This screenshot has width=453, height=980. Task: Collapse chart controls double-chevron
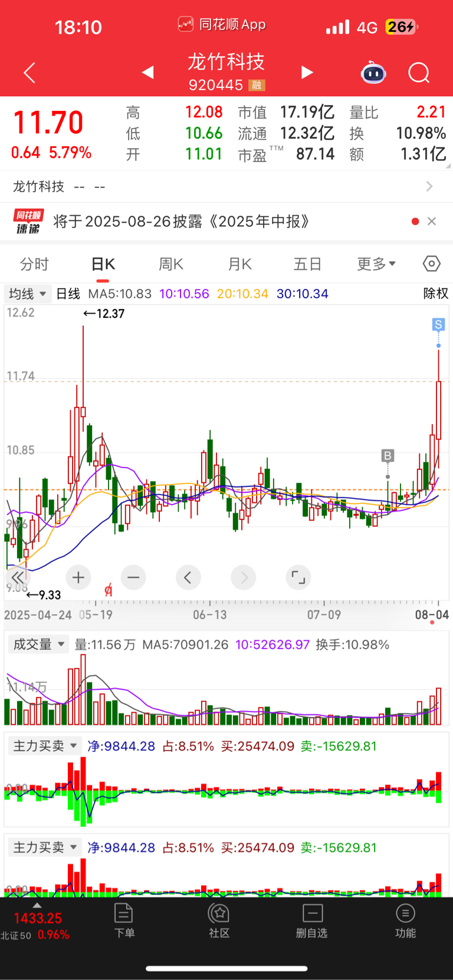pyautogui.click(x=18, y=577)
